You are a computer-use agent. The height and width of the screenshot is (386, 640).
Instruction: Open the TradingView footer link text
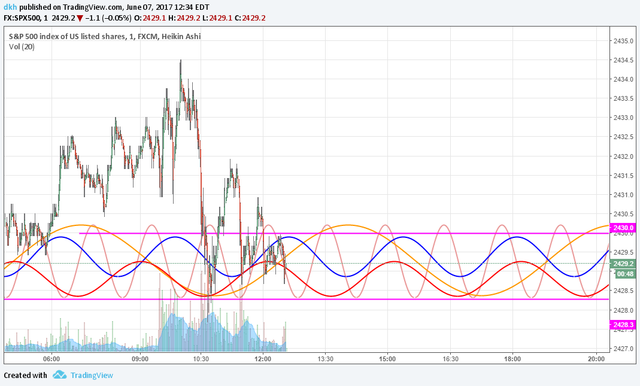[92, 375]
